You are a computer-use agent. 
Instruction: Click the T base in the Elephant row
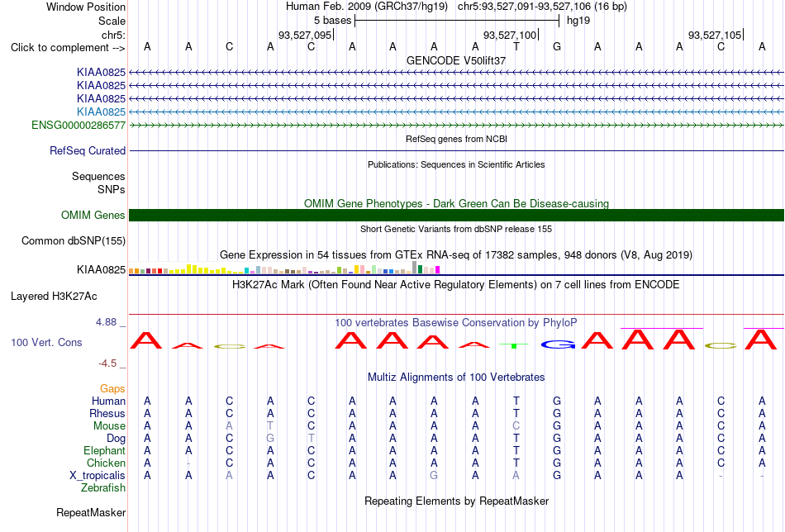pyautogui.click(x=516, y=451)
